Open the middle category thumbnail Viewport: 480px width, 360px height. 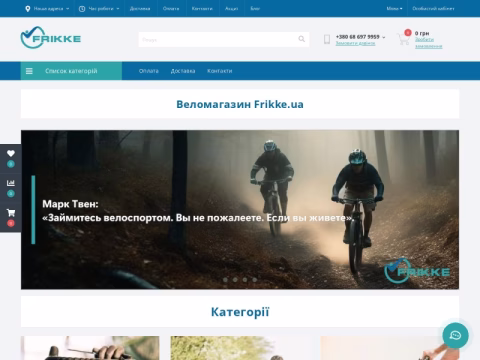(240, 348)
